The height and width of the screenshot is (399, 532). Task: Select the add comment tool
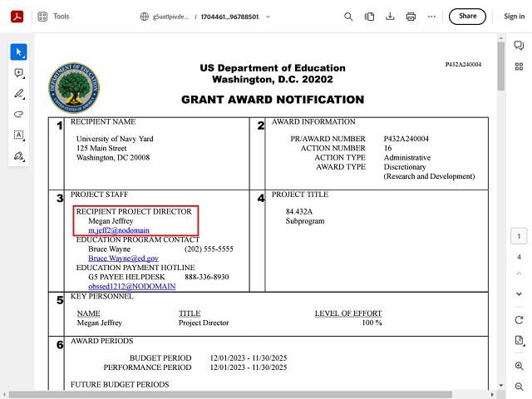18,73
